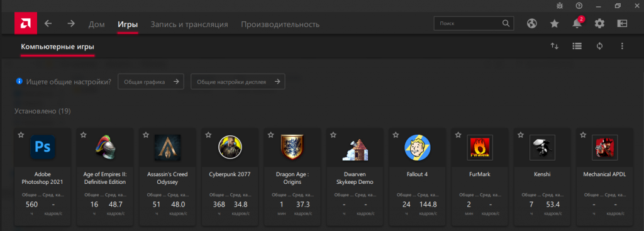Toggle favorite star on Cyberpunk 2077
The image size is (644, 231).
(x=208, y=135)
